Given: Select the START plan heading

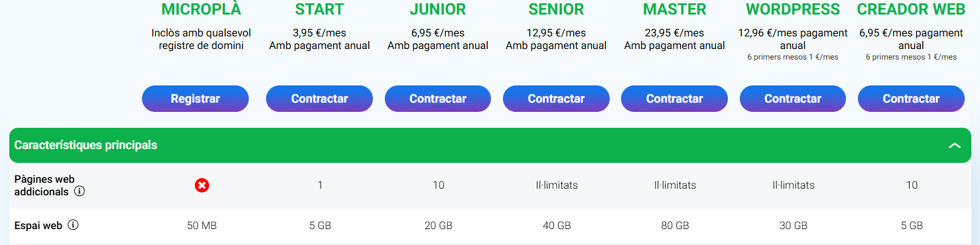Looking at the screenshot, I should pyautogui.click(x=320, y=9).
